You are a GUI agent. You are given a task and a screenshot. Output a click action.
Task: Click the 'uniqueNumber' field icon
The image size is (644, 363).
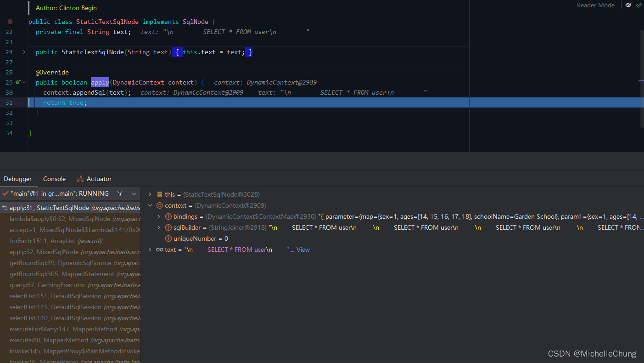point(168,238)
